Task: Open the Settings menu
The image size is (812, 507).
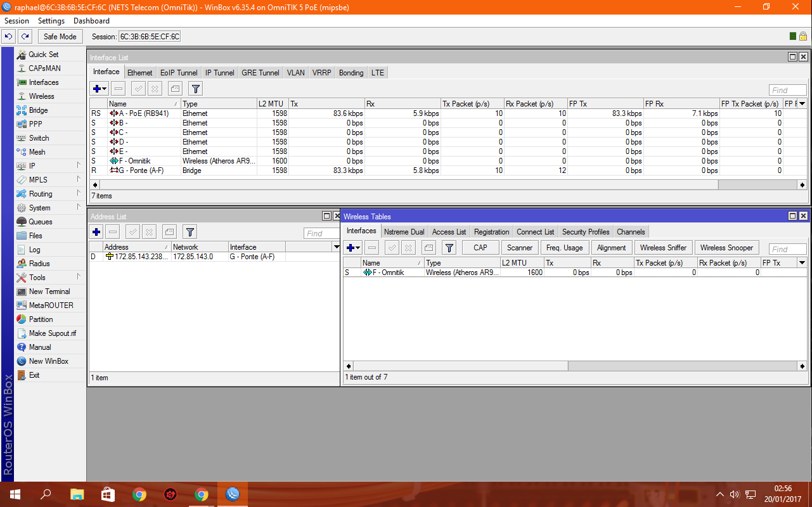Action: click(51, 21)
